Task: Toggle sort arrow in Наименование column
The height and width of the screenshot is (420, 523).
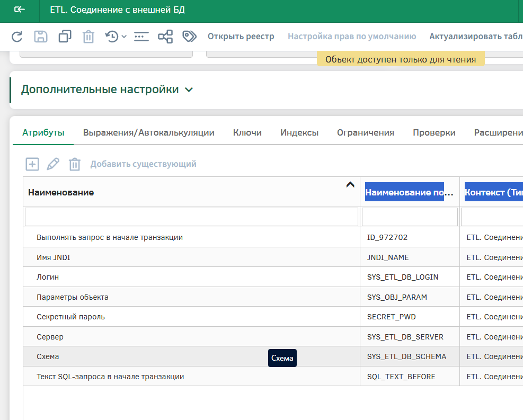Action: coord(350,185)
